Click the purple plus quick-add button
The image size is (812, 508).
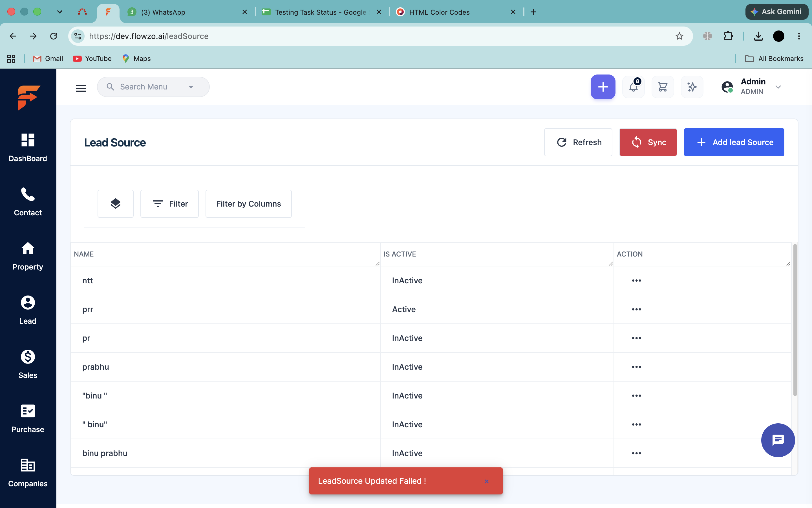coord(603,87)
